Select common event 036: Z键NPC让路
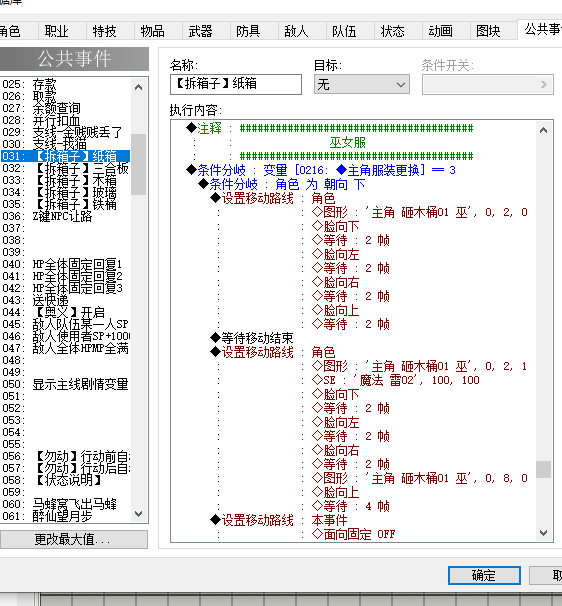 click(x=65, y=216)
